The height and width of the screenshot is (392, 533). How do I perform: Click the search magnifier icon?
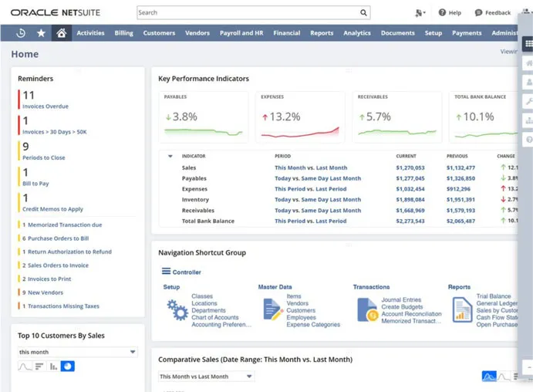pyautogui.click(x=363, y=13)
